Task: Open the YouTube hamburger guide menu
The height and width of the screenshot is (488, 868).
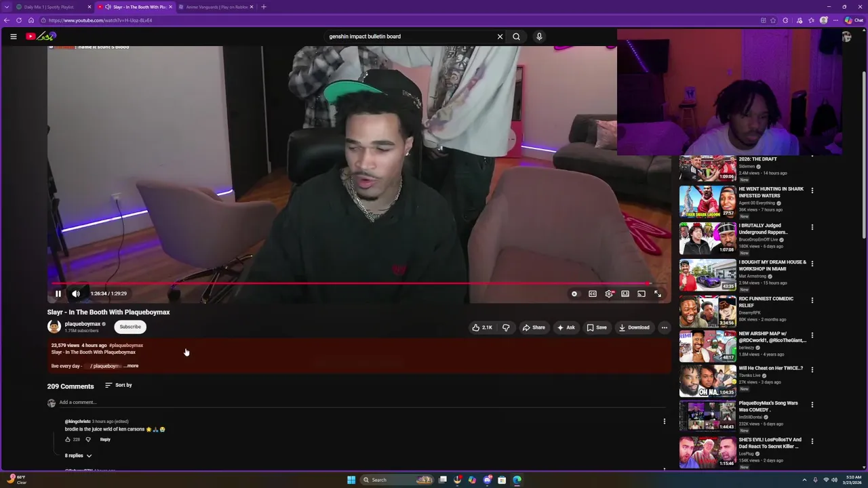Action: pos(13,37)
